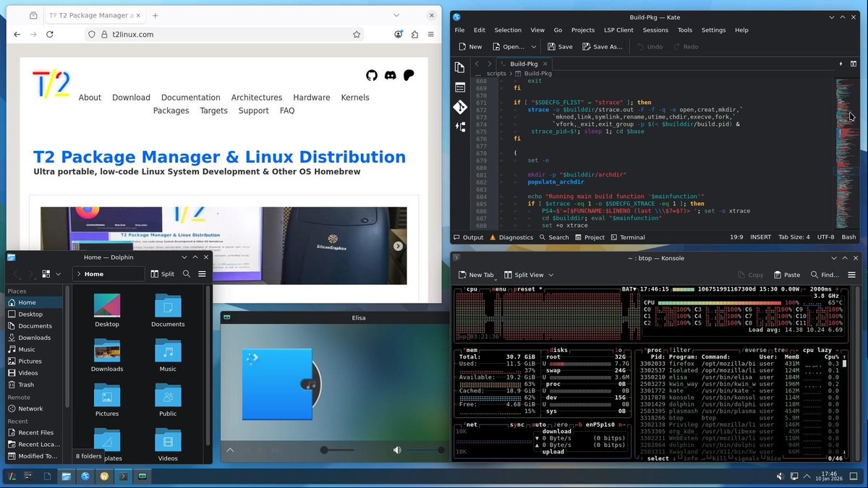Adjust the Elisa volume slider

coord(425,450)
